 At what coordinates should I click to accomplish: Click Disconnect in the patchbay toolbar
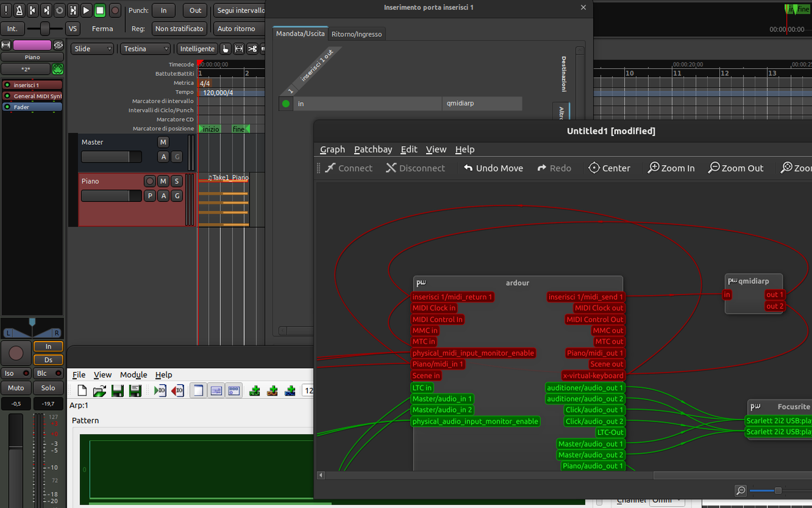[x=415, y=168]
